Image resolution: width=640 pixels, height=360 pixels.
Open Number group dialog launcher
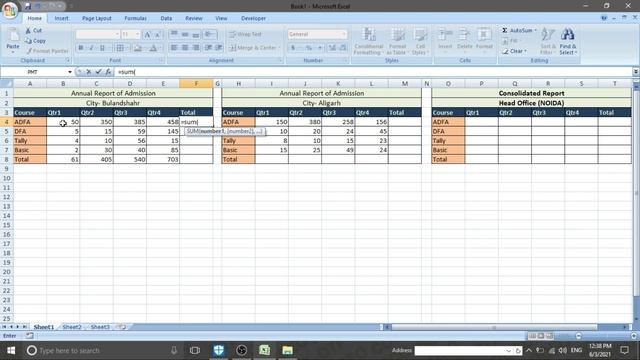coord(345,60)
